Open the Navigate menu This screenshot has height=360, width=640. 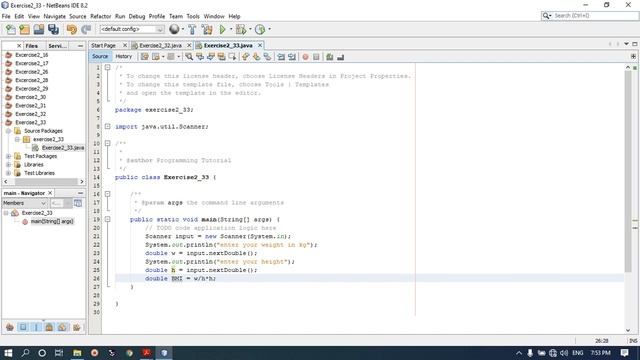pyautogui.click(x=54, y=16)
